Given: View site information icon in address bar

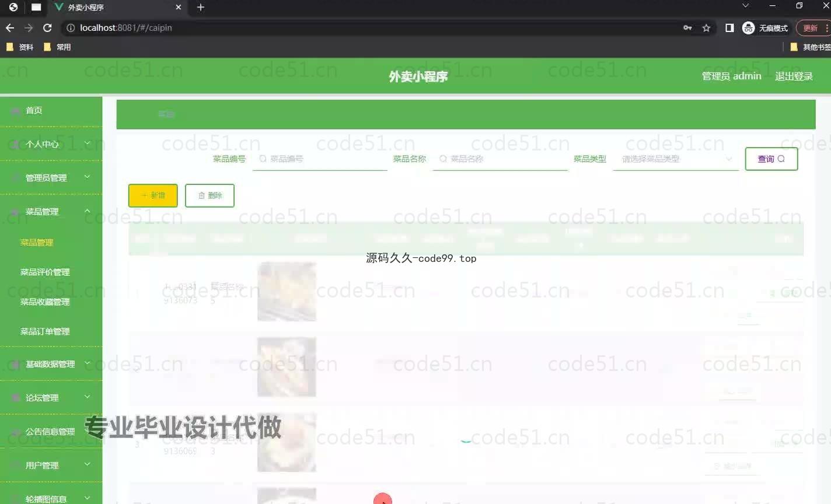Looking at the screenshot, I should point(70,27).
